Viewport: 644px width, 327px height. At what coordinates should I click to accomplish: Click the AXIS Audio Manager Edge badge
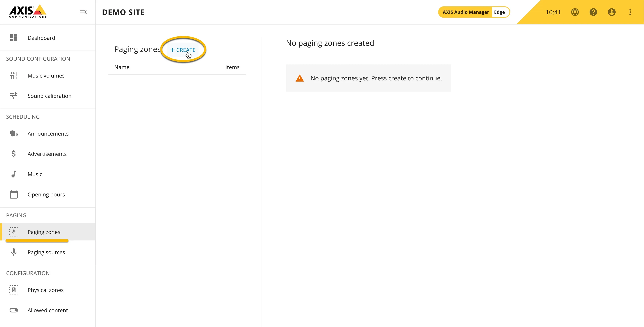coord(474,12)
